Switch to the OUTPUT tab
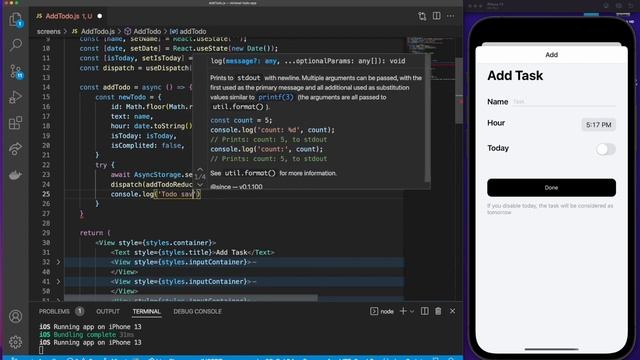Screen dimensions: 640x360 tap(108, 311)
